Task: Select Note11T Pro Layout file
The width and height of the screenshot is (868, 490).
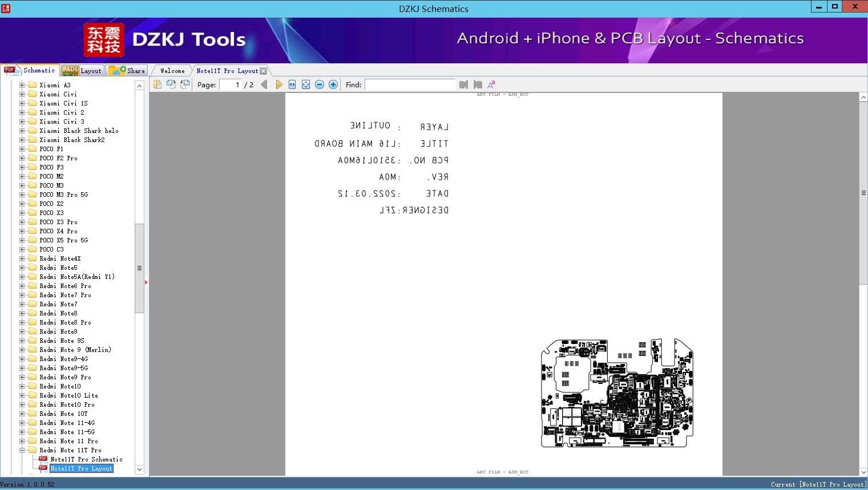Action: (x=81, y=468)
